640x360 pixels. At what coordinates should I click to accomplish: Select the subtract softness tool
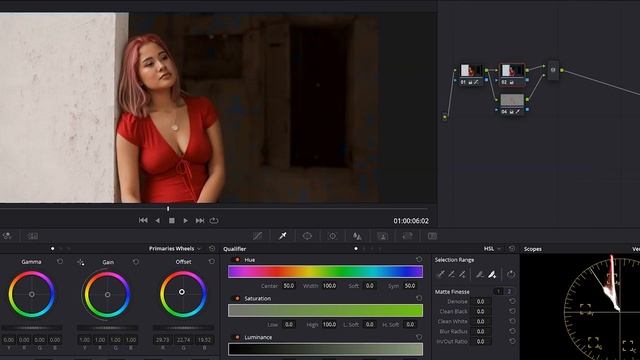[x=480, y=274]
